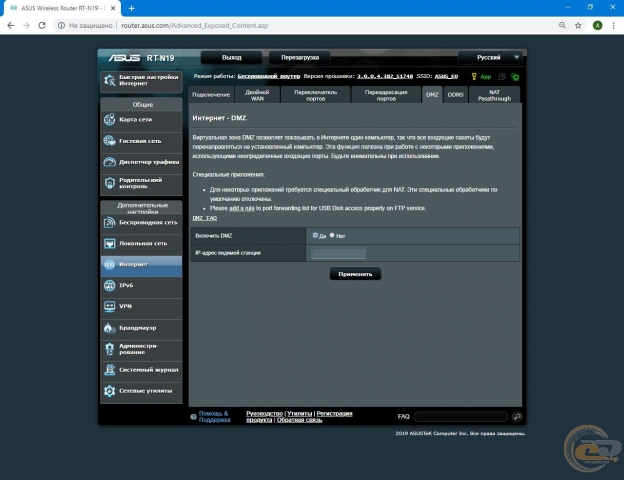Open the DMZ_FAQ link

pyautogui.click(x=205, y=218)
